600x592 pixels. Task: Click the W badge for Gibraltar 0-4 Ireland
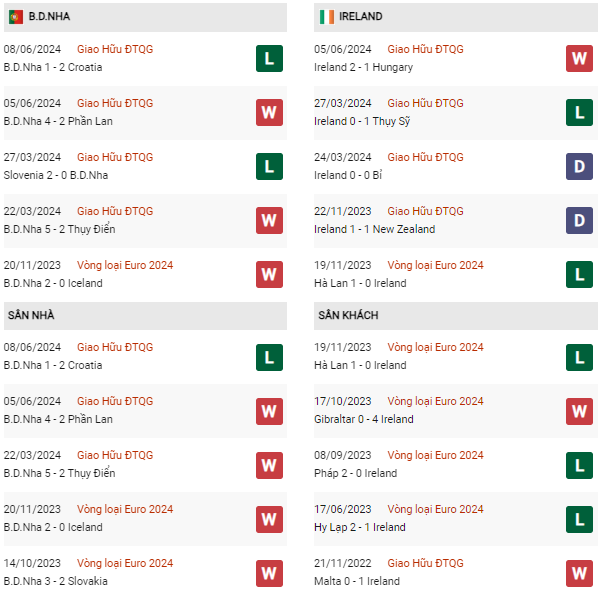[x=579, y=411]
